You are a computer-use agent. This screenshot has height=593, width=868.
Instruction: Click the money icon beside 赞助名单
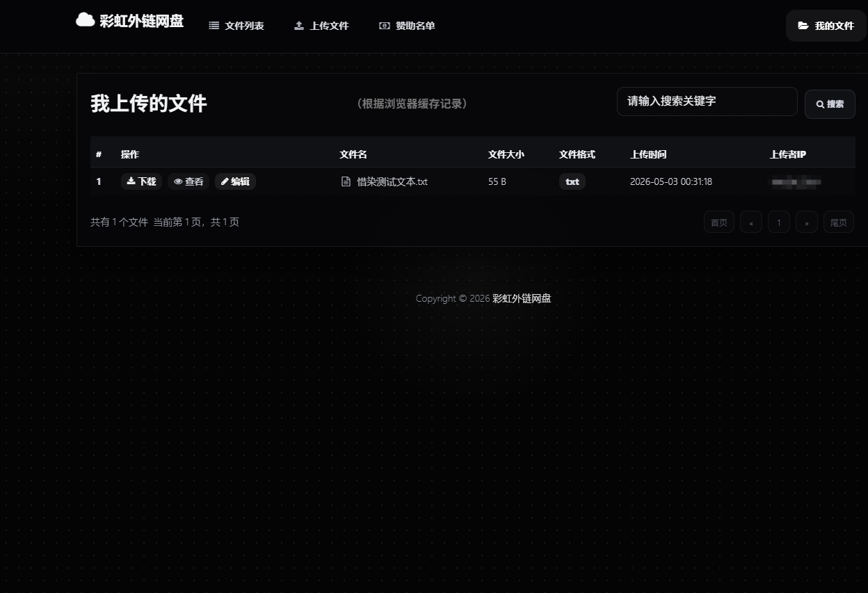point(385,26)
